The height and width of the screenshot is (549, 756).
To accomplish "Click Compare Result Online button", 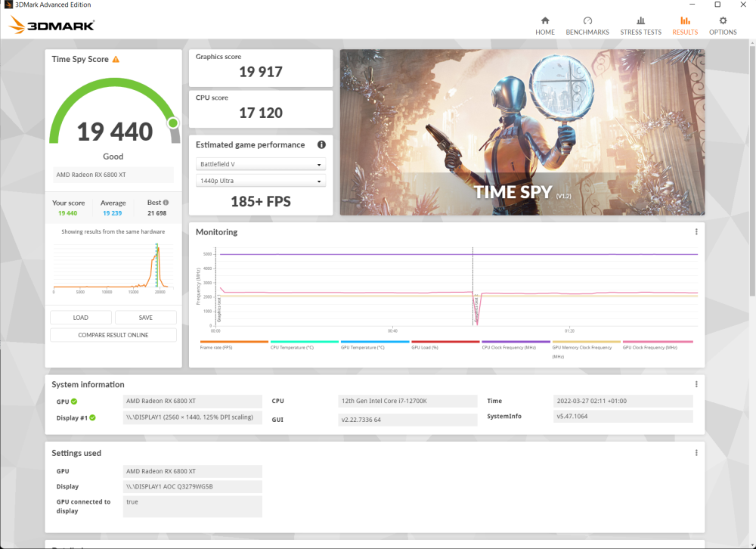I will click(113, 335).
